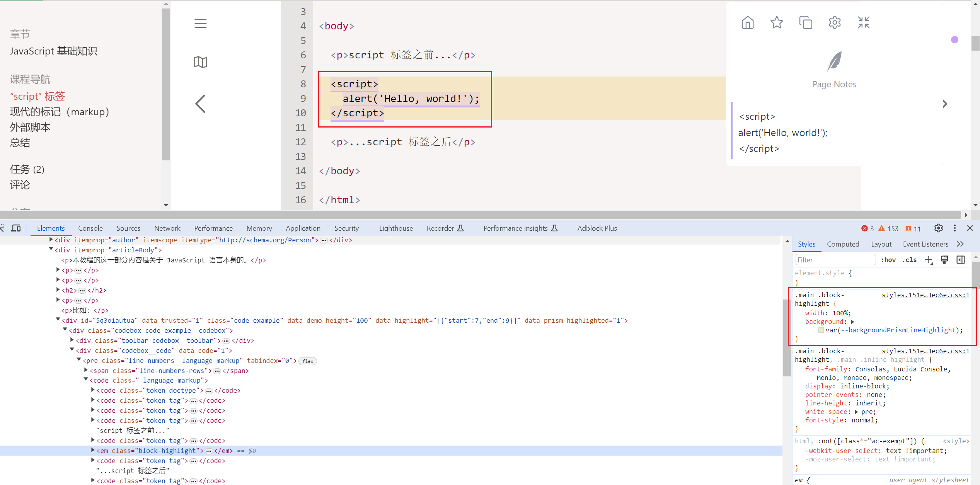The width and height of the screenshot is (980, 485).
Task: Switch to the Computed styles tab
Action: coord(843,244)
